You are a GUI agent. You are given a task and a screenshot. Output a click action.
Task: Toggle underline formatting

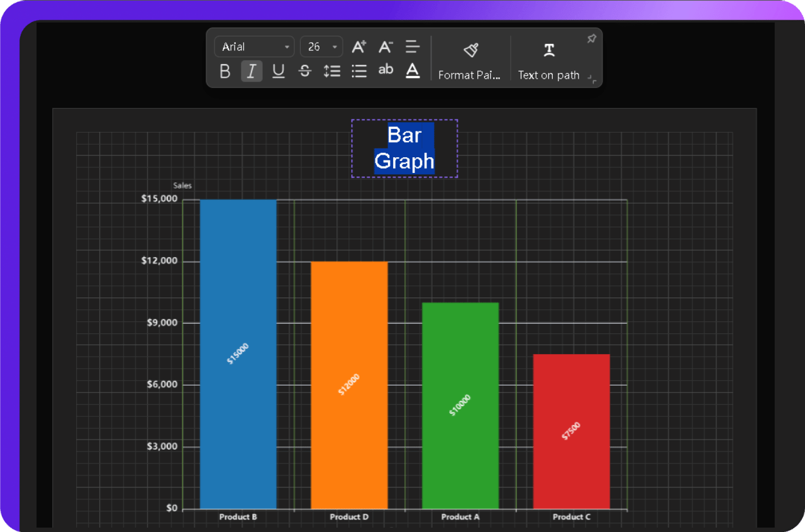[x=279, y=71]
